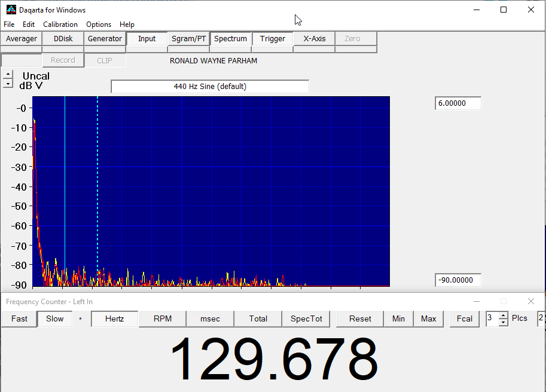Click the Daqarta app icon in title bar

point(11,10)
